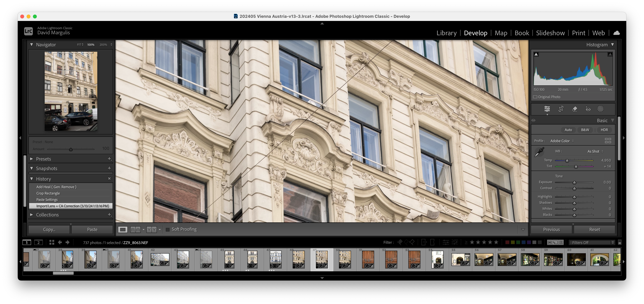The height and width of the screenshot is (304, 644).
Task: Click the cloud sync status icon
Action: 616,33
